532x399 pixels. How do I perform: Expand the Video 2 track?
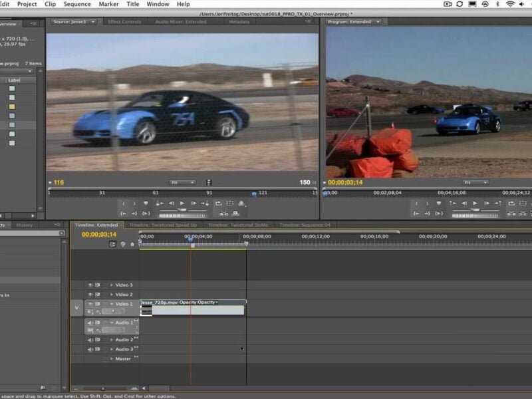click(111, 295)
